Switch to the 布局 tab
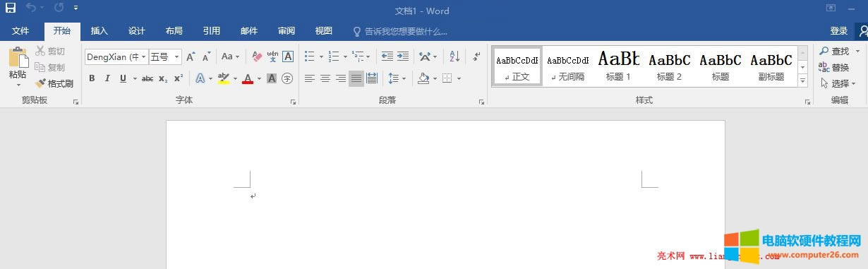This screenshot has height=269, width=868. 174,31
